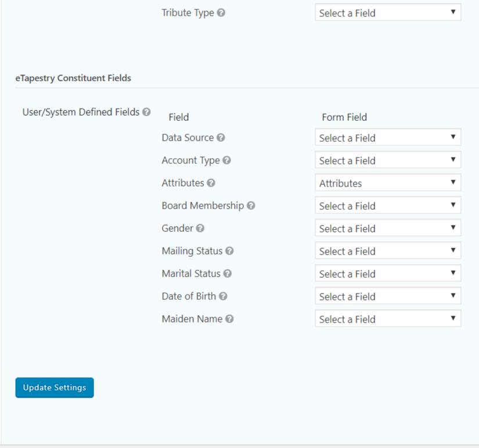Open the Attributes form field dropdown
The width and height of the screenshot is (479, 448).
pos(388,182)
